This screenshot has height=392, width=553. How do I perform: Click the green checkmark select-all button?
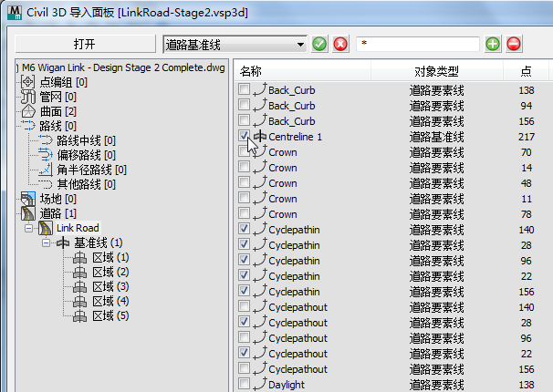pyautogui.click(x=319, y=44)
